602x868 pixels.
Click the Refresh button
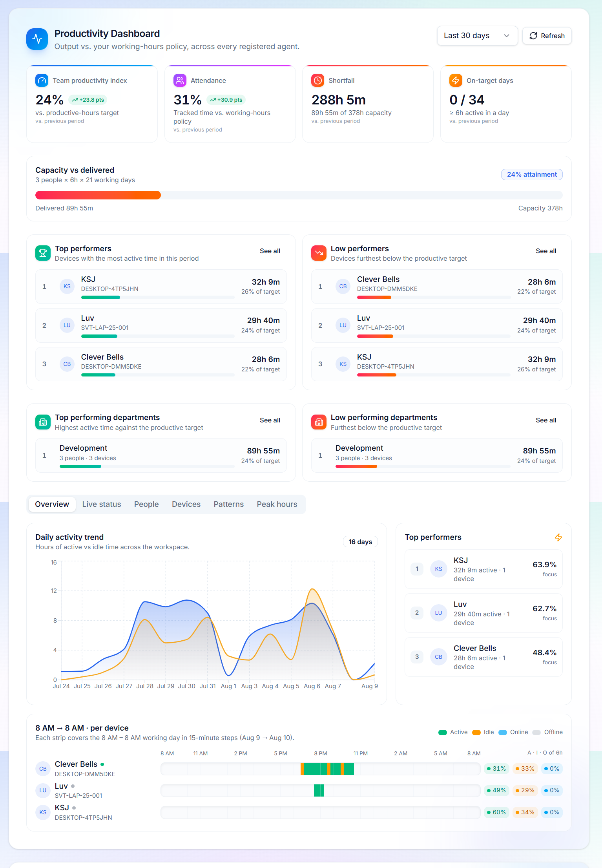pos(547,36)
